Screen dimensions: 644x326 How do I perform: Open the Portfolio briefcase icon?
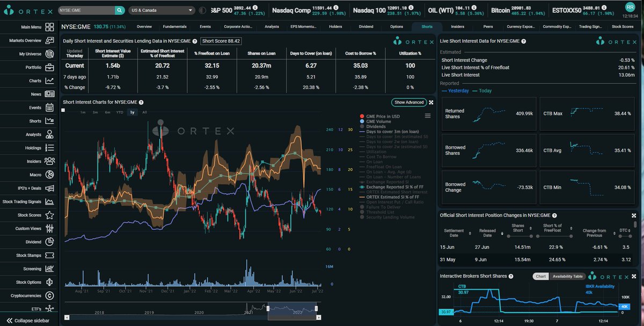click(49, 67)
